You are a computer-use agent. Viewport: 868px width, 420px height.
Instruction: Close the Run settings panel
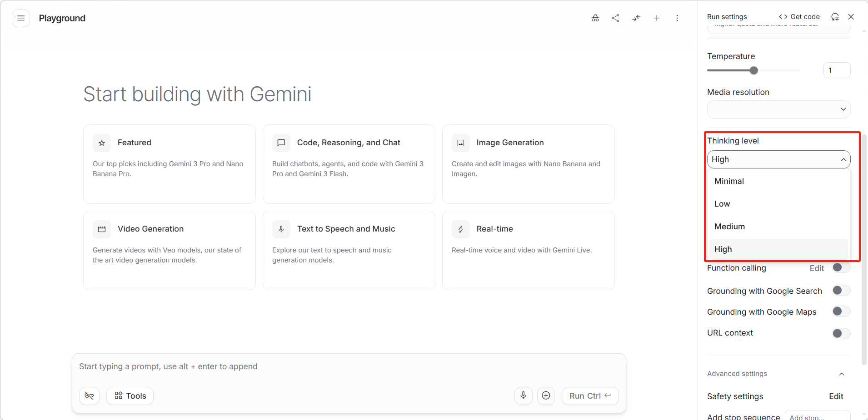pos(851,17)
